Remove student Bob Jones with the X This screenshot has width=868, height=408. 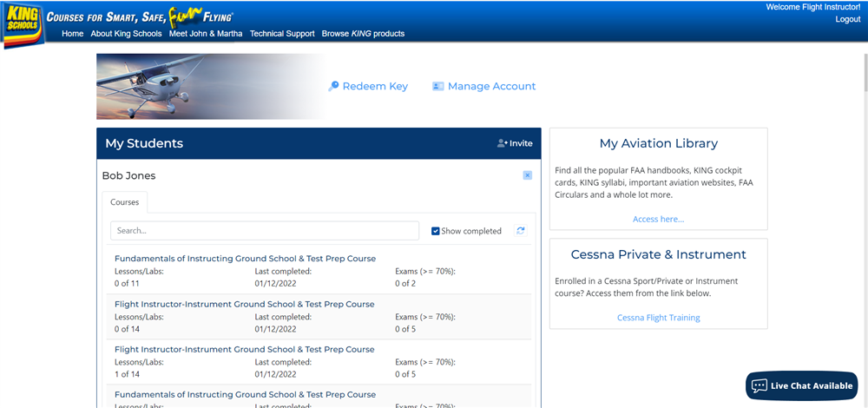[x=528, y=175]
